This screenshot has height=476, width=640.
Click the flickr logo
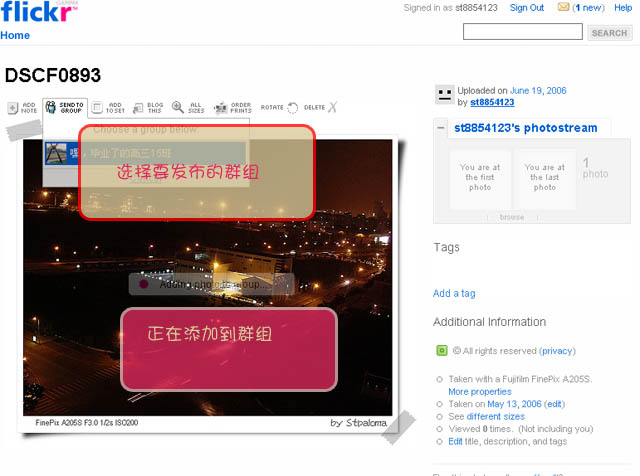[39, 11]
